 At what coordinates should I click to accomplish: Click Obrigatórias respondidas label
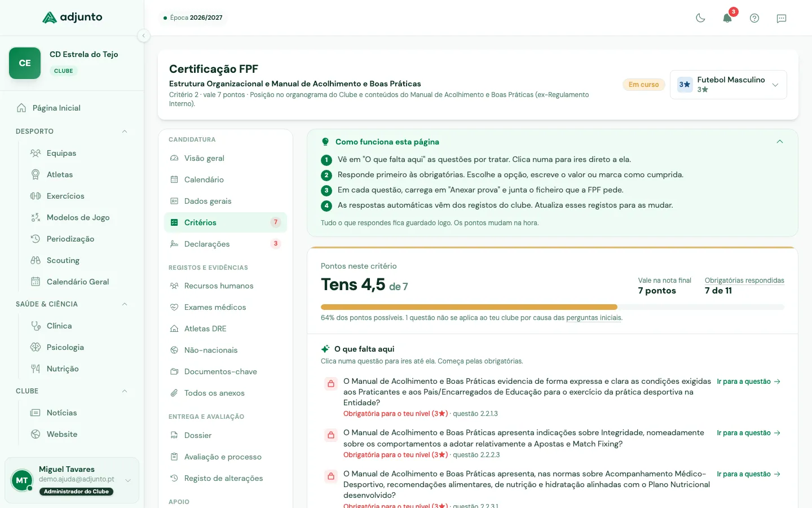tap(744, 281)
